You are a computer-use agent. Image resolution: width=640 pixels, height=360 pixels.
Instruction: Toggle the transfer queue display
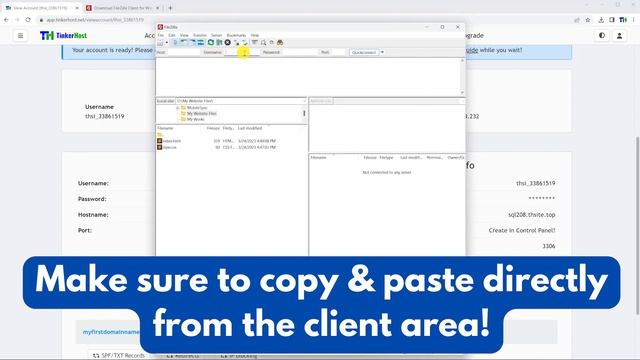[x=200, y=42]
